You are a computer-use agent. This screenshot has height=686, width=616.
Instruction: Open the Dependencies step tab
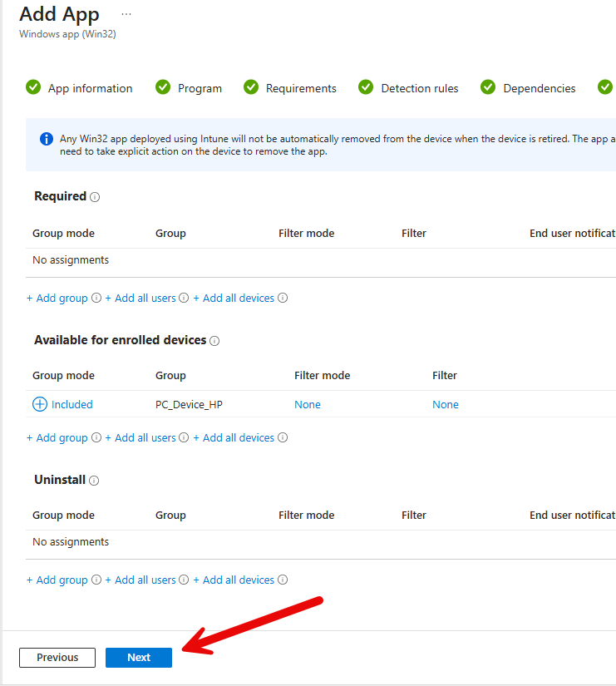[x=539, y=88]
